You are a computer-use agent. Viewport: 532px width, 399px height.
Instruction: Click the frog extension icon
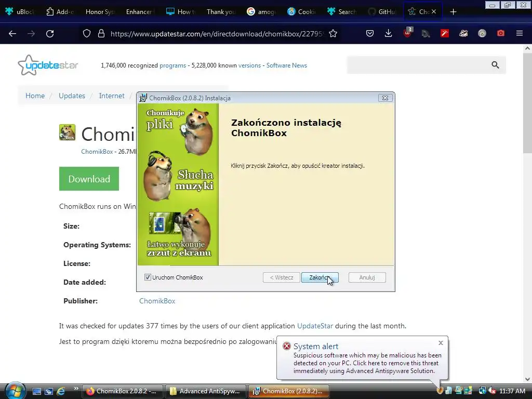tap(463, 34)
